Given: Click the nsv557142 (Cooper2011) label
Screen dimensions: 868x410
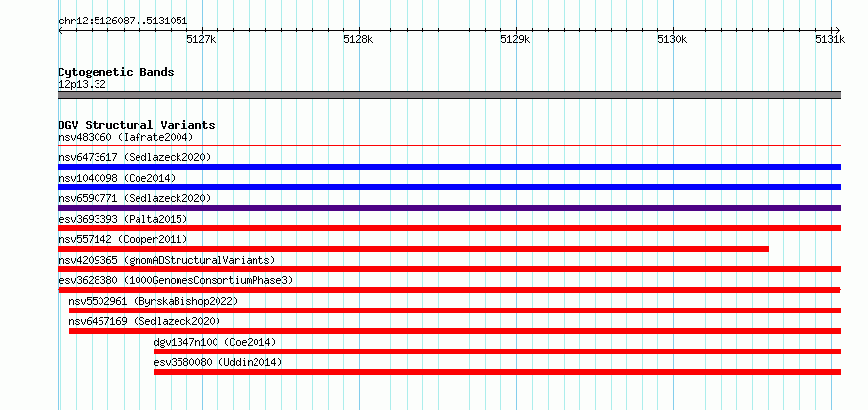Looking at the screenshot, I should [123, 239].
